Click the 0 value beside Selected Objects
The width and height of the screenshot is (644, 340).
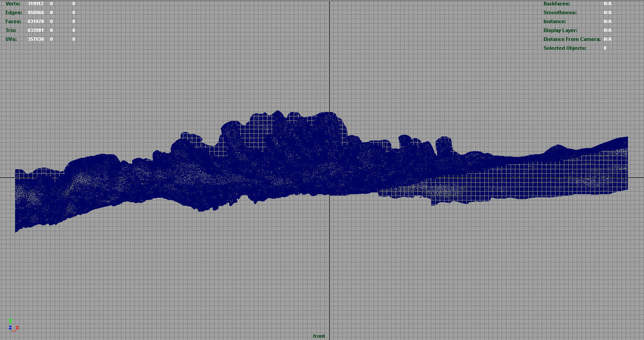[x=605, y=48]
